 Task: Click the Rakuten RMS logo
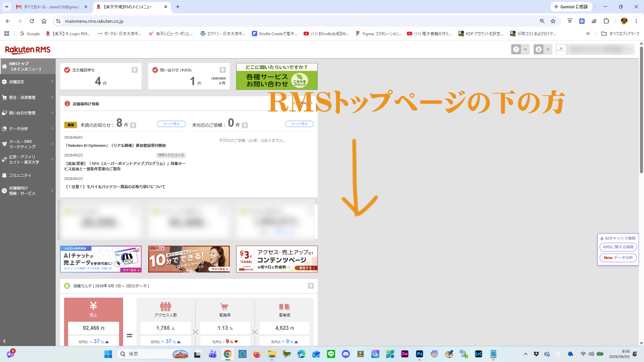28,50
